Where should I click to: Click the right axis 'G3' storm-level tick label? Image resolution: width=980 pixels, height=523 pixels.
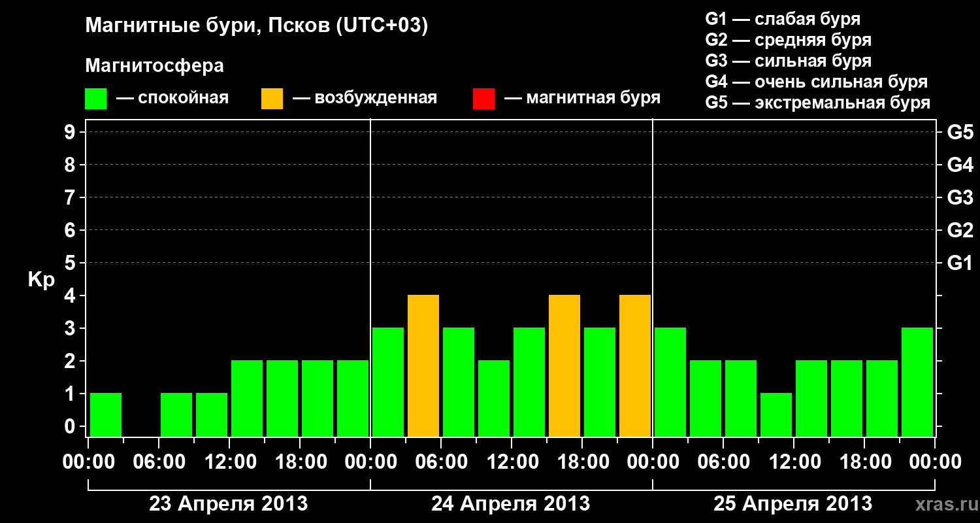[x=960, y=198]
